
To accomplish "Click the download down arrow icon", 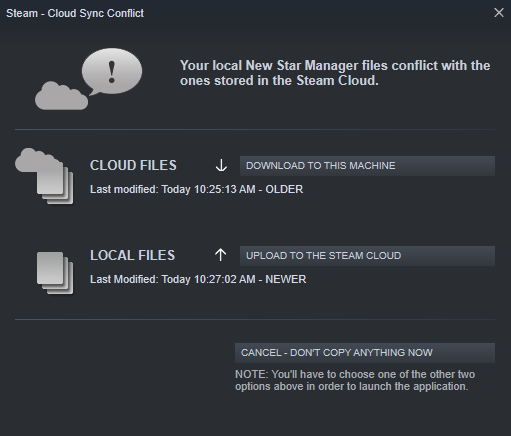I will click(x=221, y=165).
